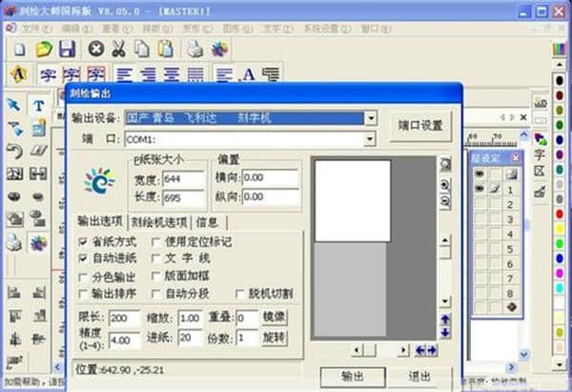Pick the yellow color swatch
572x392 pixels.
(560, 229)
